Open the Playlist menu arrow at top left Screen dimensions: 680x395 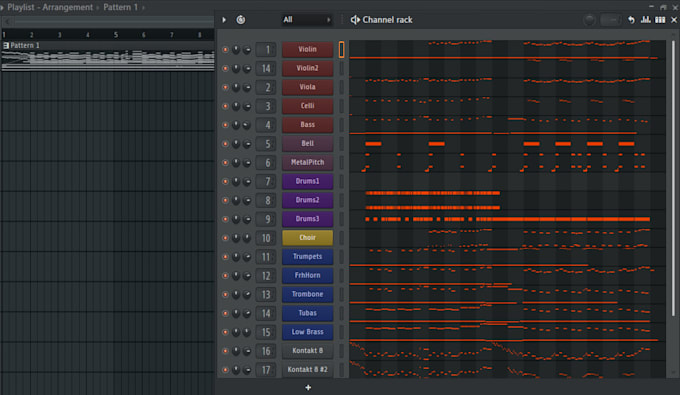(x=2, y=7)
